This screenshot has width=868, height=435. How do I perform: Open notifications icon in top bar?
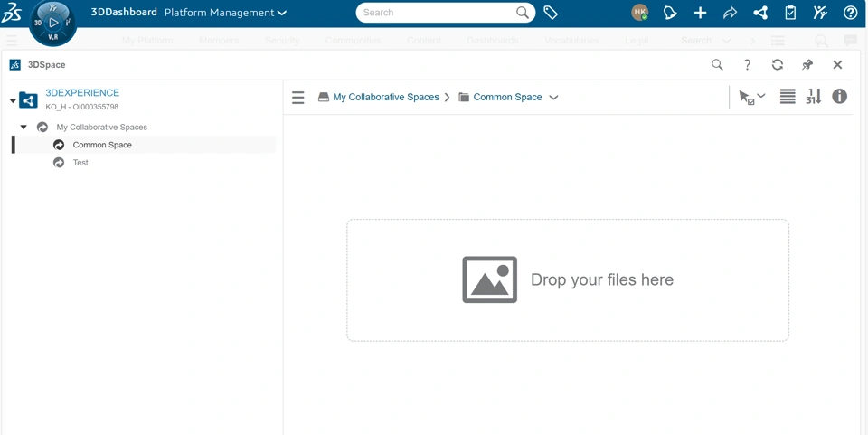[x=670, y=12]
